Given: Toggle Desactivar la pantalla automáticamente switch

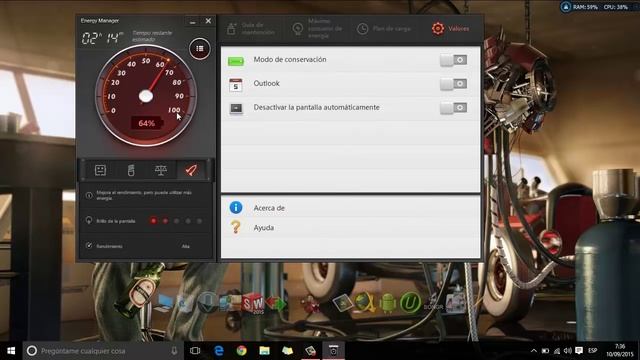Looking at the screenshot, I should 453,108.
